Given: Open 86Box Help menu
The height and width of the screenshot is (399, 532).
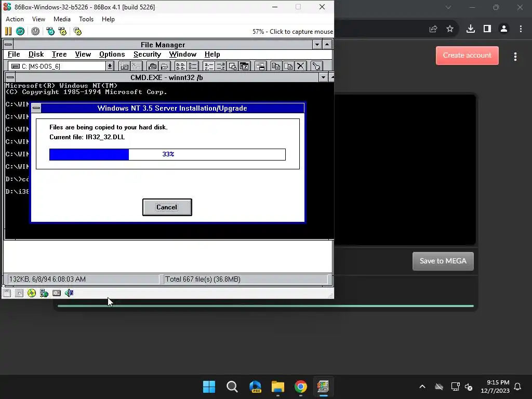Looking at the screenshot, I should (x=108, y=19).
